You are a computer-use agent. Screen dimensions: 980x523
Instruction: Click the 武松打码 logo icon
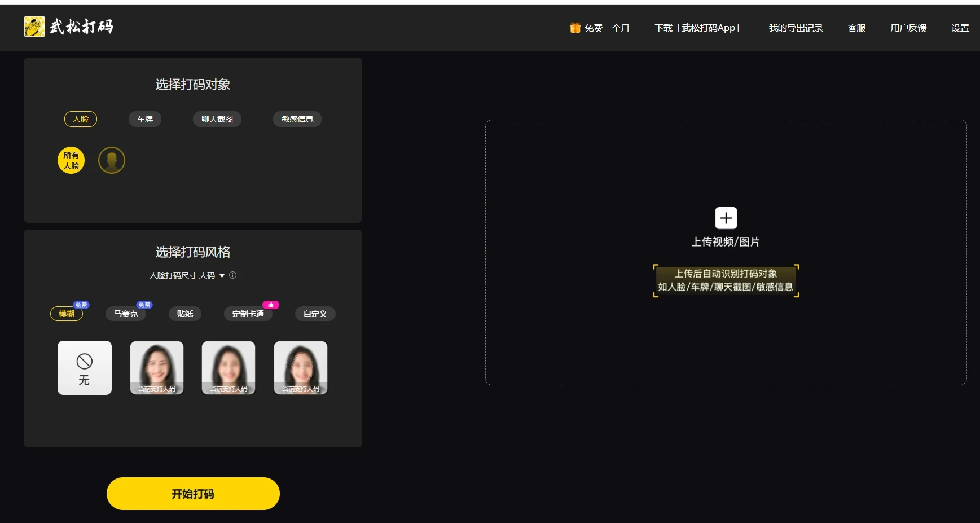tap(34, 27)
